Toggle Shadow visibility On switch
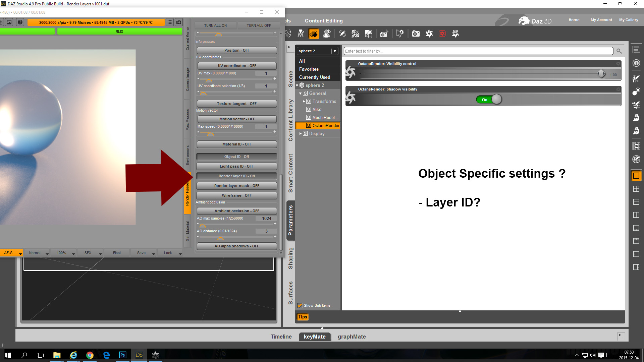The width and height of the screenshot is (644, 362). pyautogui.click(x=489, y=100)
